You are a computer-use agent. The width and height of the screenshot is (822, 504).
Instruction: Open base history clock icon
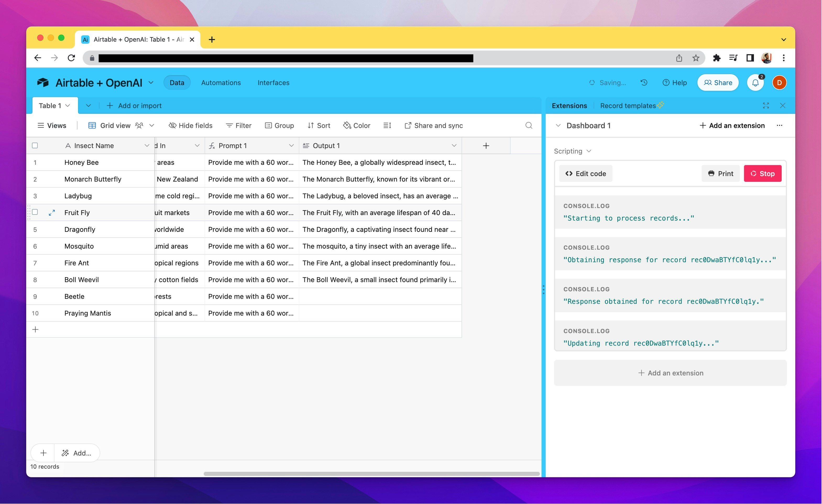pos(644,83)
